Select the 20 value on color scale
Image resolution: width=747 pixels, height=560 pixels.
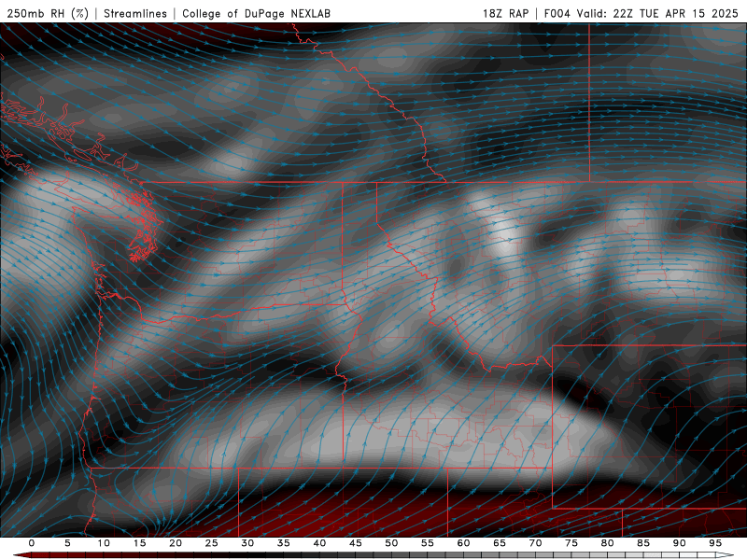176,543
